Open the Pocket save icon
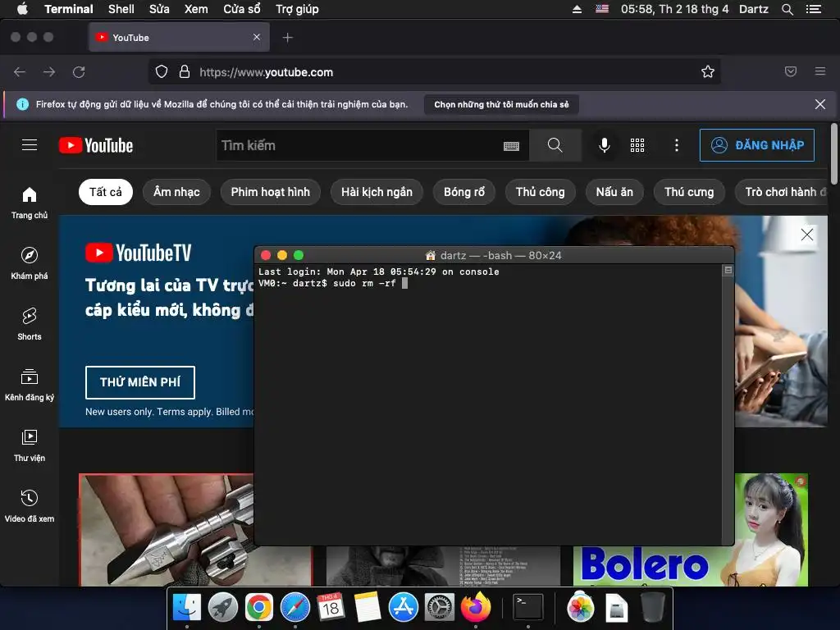This screenshot has width=840, height=630. pos(791,71)
